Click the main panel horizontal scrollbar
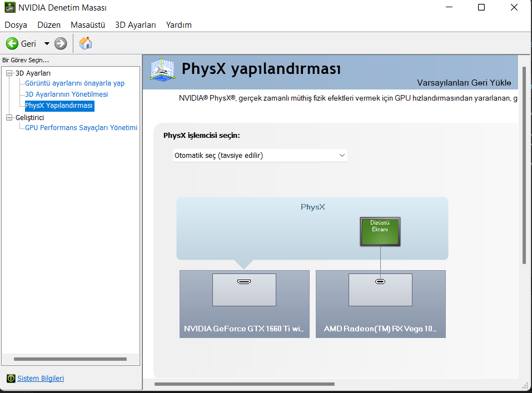The image size is (532, 393). coord(244,384)
